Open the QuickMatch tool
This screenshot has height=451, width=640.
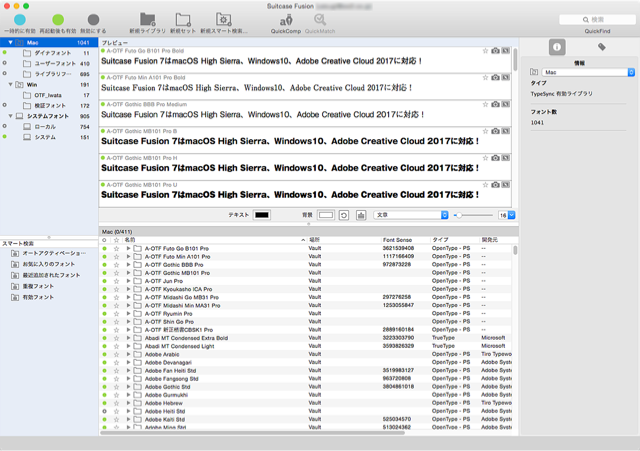tap(320, 20)
